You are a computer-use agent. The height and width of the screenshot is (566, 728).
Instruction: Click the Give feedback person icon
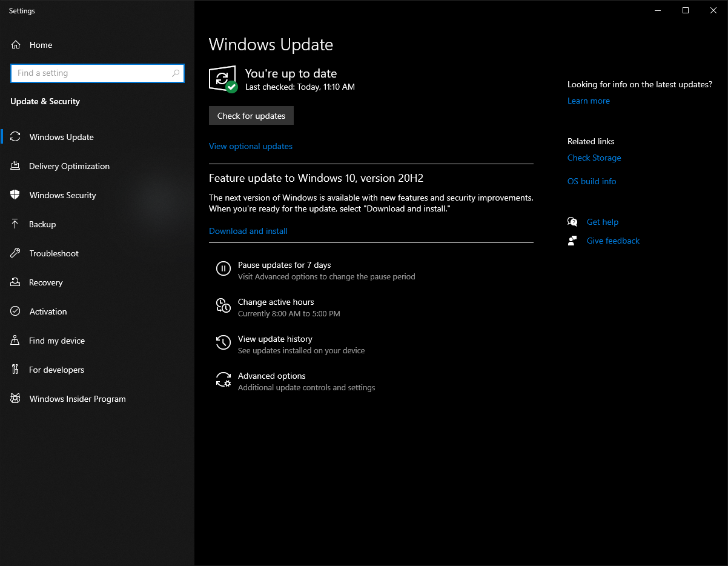click(x=572, y=241)
